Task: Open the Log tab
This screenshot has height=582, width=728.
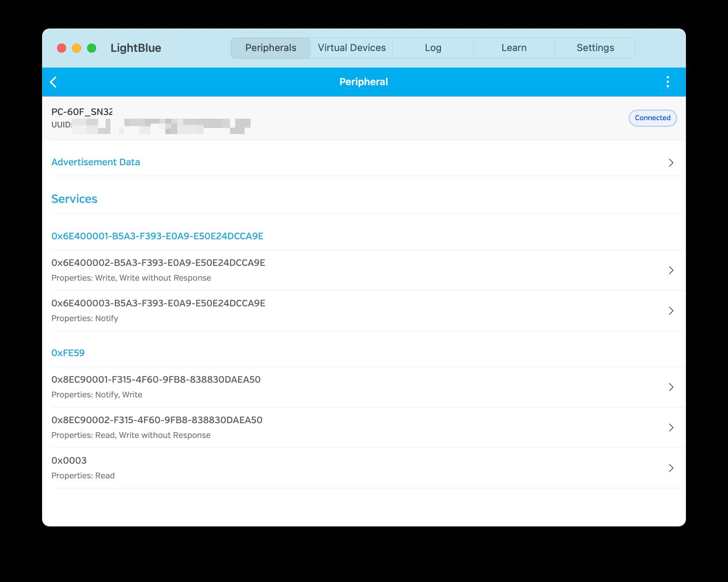Action: (433, 48)
